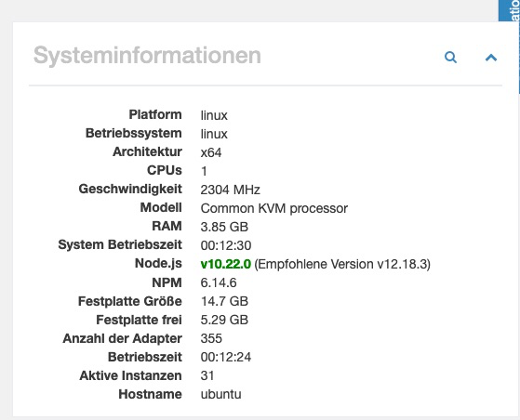
Task: Click the CPUs count value
Action: [204, 171]
